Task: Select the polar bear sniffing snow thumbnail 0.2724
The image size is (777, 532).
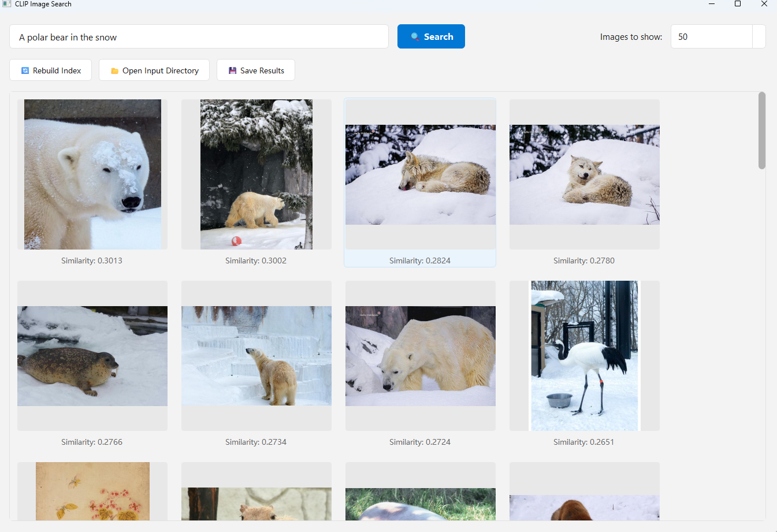Action: pos(421,356)
